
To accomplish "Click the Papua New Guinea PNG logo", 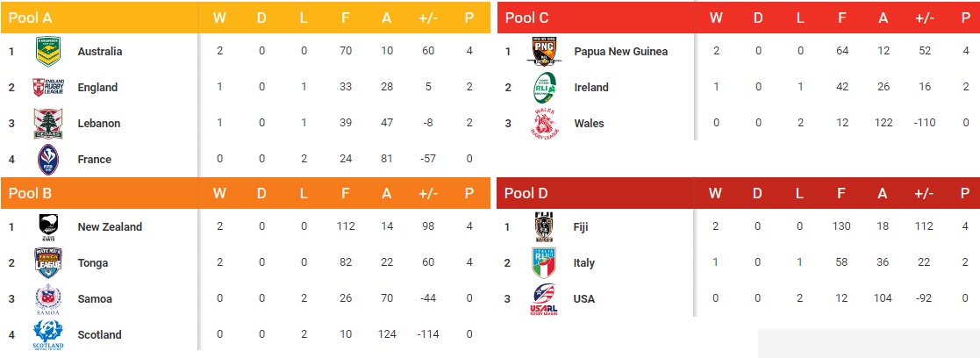I will [544, 51].
